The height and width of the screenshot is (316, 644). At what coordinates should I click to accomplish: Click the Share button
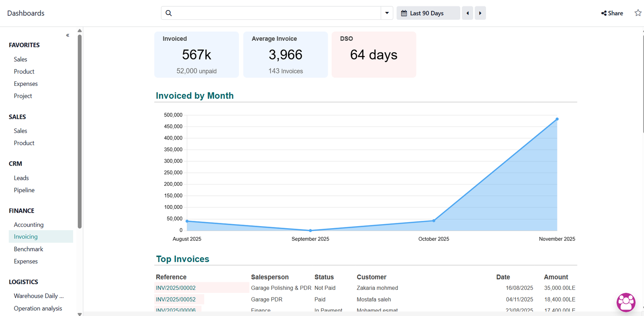coord(612,13)
